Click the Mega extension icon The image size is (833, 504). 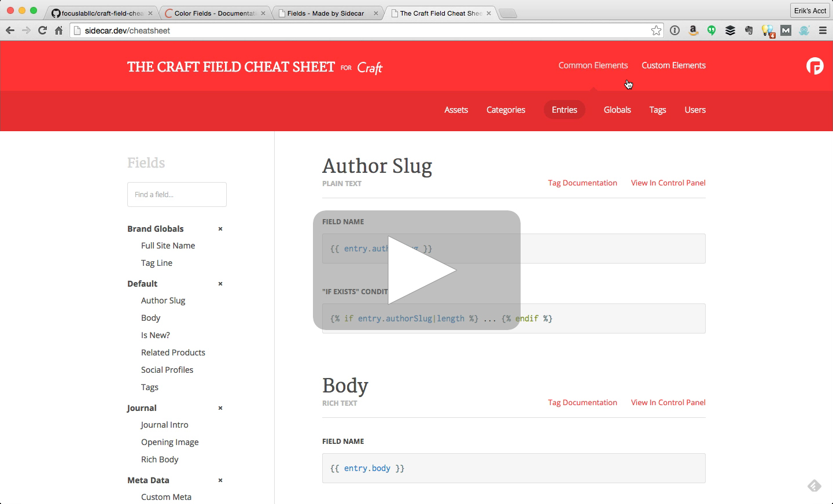click(786, 30)
